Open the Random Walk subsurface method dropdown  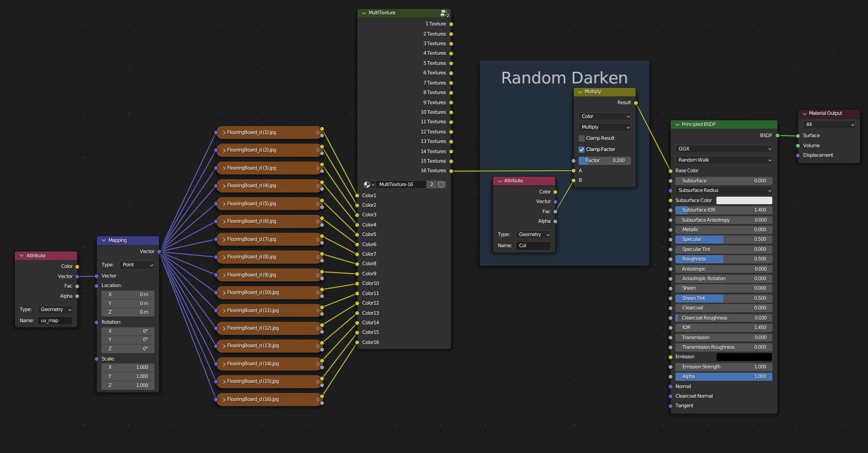(724, 160)
